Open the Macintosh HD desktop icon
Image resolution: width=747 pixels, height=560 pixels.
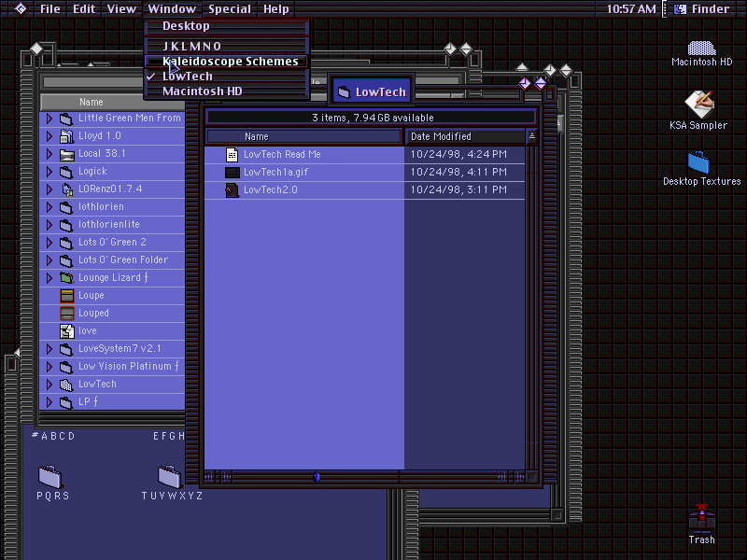(701, 49)
